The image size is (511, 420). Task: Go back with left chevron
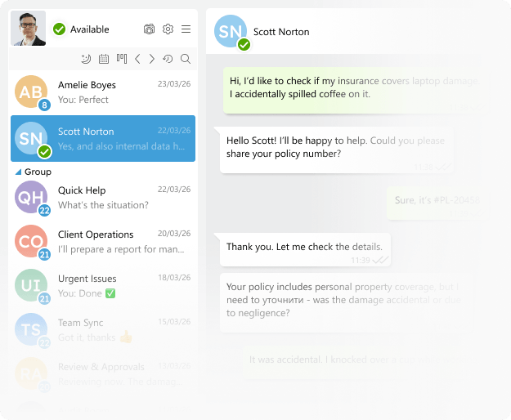point(137,59)
